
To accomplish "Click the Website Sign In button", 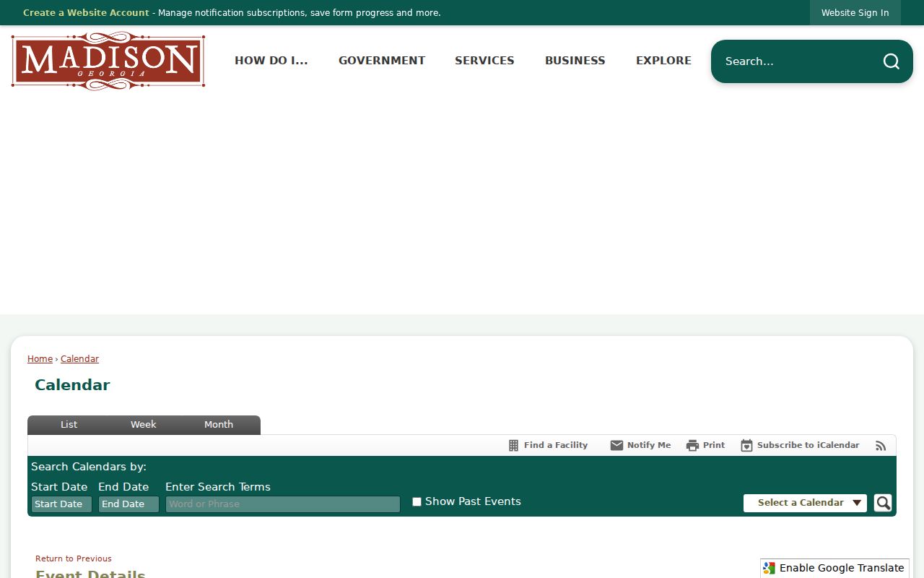I will coord(855,13).
